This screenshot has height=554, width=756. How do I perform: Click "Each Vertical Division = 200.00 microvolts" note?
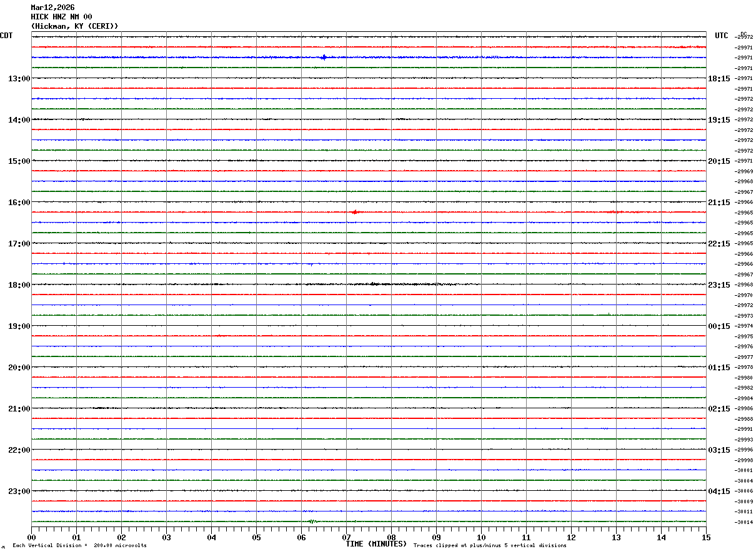(x=79, y=545)
